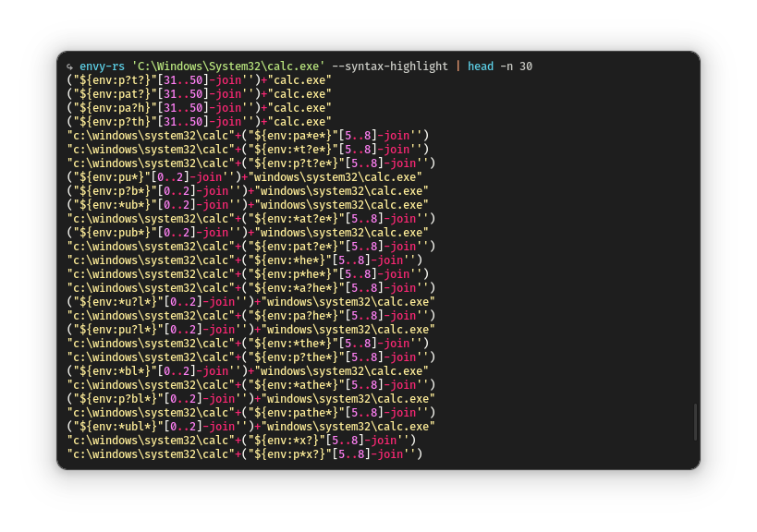Click the head command in the prompt

click(481, 66)
